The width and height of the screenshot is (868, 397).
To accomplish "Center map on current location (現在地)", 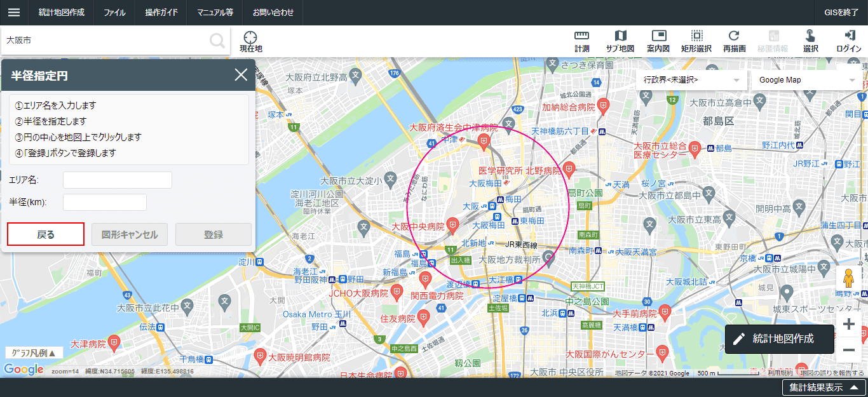I will pos(250,42).
